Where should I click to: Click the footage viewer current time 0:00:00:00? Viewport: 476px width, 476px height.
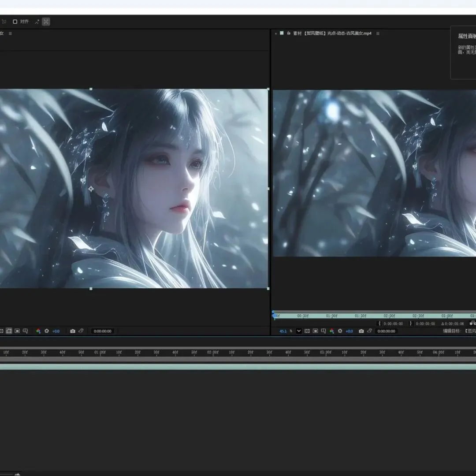click(386, 331)
